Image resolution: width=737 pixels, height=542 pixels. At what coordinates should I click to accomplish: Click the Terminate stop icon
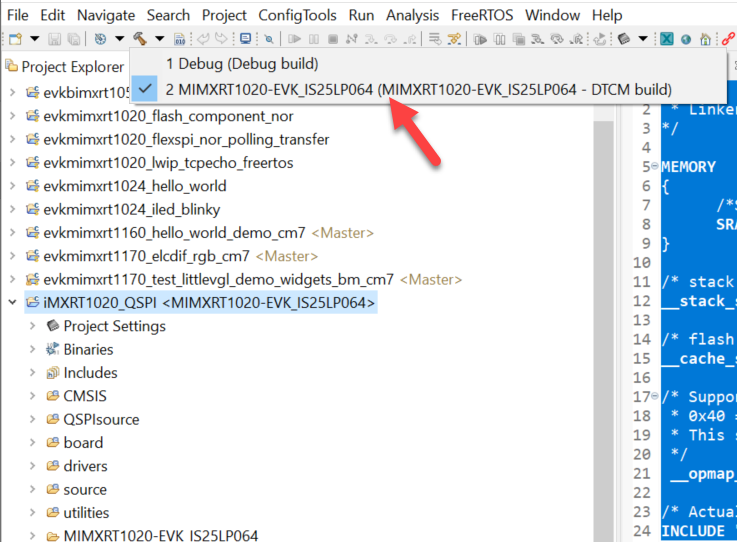coord(333,39)
